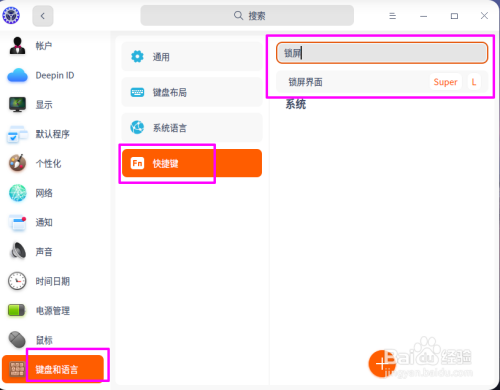Screen dimensions: 500x390
Task: Open 显示 display settings monitor icon
Action: point(17,105)
